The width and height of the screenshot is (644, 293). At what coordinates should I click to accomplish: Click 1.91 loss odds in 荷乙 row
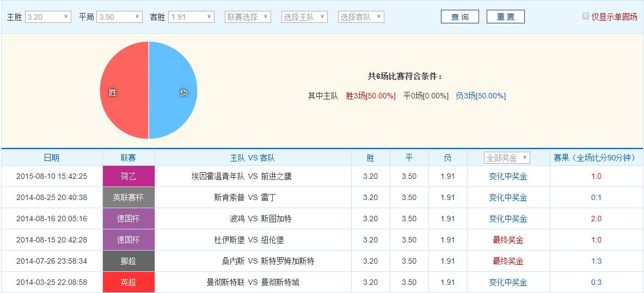click(x=447, y=177)
